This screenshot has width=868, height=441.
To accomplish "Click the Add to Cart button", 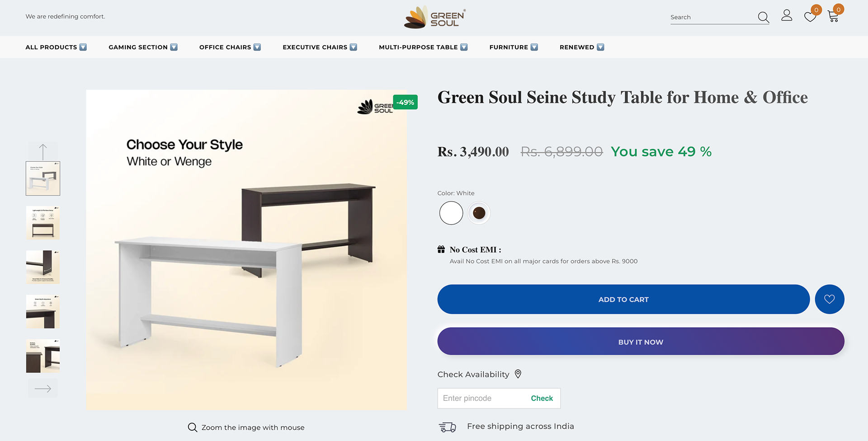I will coord(623,299).
